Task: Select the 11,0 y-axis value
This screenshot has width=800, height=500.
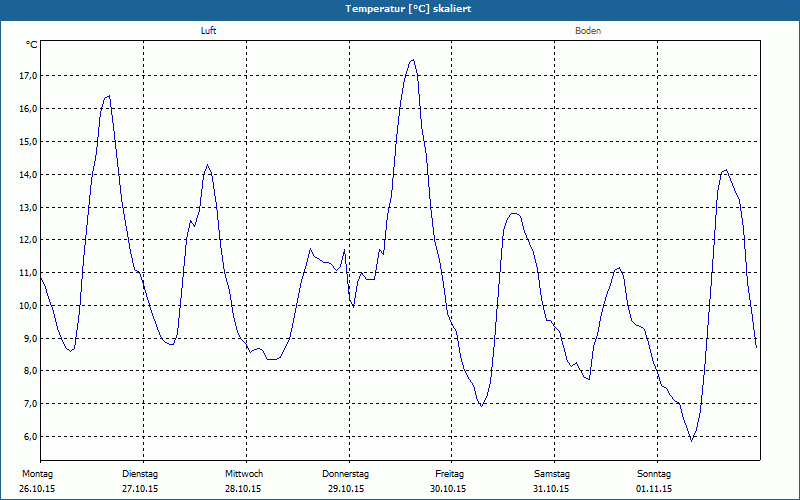Action: 28,272
